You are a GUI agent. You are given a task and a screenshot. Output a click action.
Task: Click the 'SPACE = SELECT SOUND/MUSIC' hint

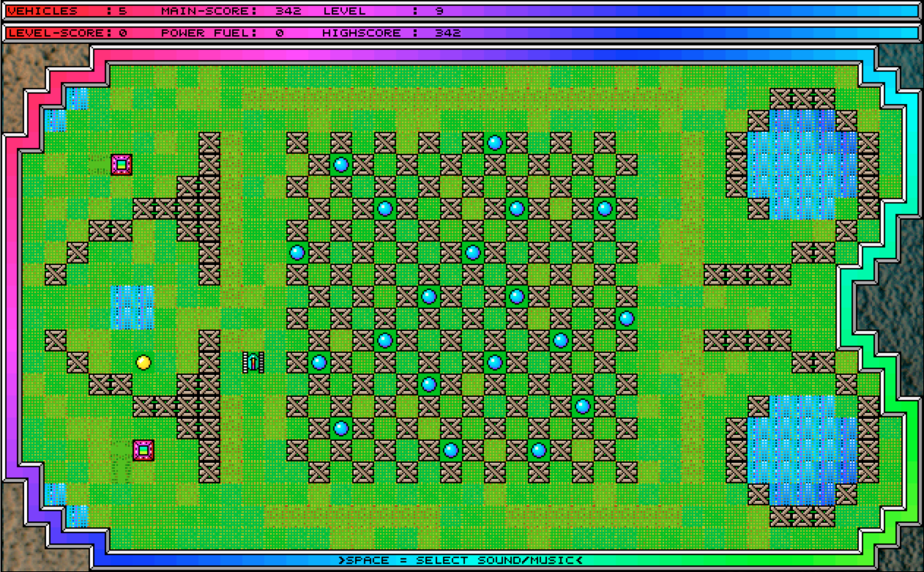(x=461, y=560)
